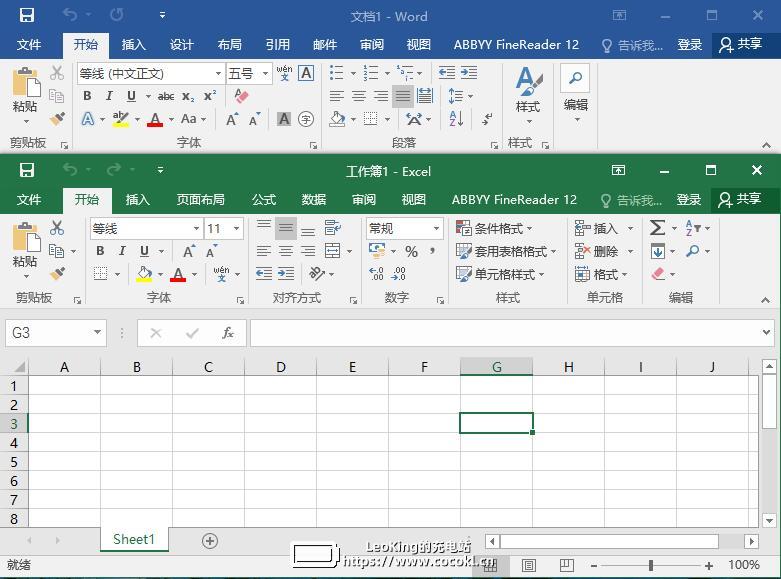Open 插入 tab in Word ribbon
The image size is (781, 579).
coord(133,45)
